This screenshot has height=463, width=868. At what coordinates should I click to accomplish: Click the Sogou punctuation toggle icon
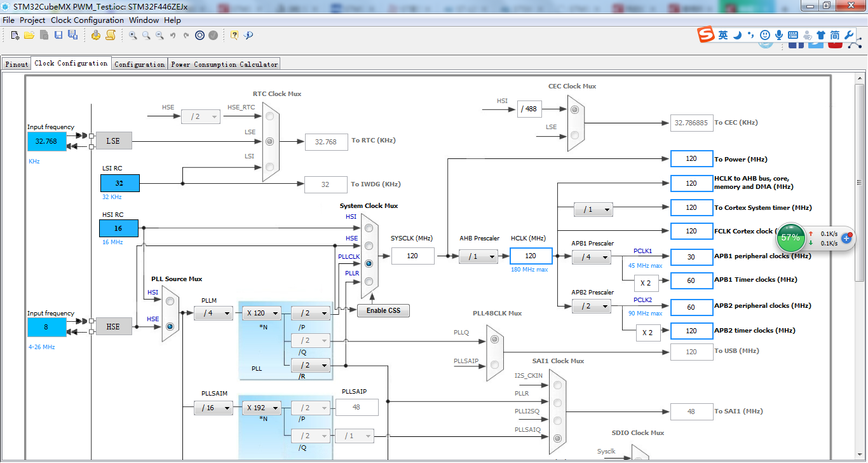(750, 35)
